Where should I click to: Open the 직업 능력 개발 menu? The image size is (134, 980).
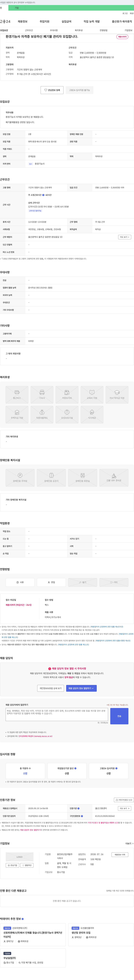point(91,22)
